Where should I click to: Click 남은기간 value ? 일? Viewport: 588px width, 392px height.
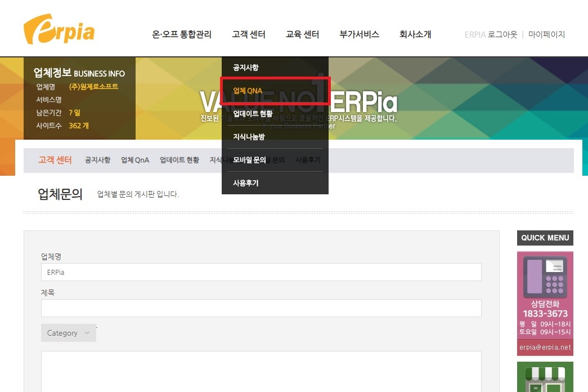click(75, 113)
